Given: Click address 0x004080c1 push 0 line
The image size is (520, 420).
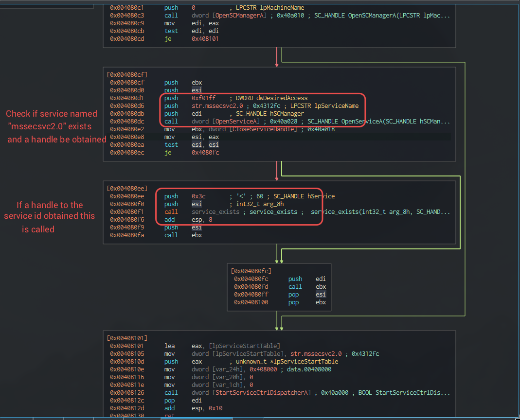Looking at the screenshot, I should (x=207, y=8).
